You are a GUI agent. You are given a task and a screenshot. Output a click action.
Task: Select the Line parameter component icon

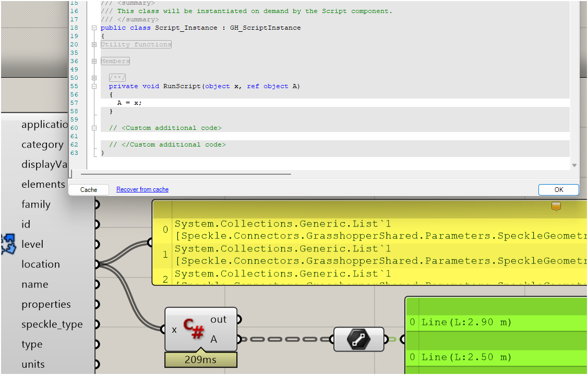click(358, 340)
